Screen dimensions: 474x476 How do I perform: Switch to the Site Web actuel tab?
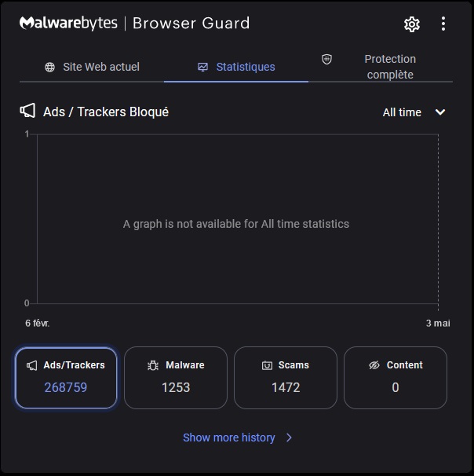click(x=92, y=67)
